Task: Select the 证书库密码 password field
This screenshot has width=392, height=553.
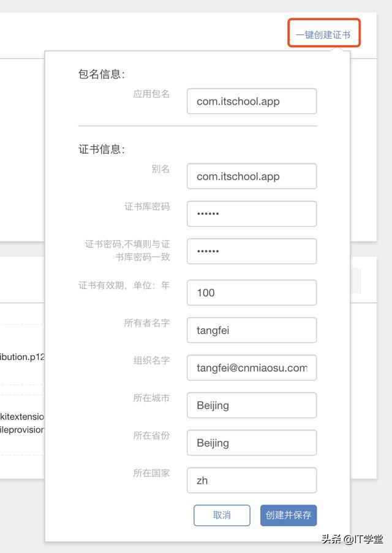Action: 252,214
